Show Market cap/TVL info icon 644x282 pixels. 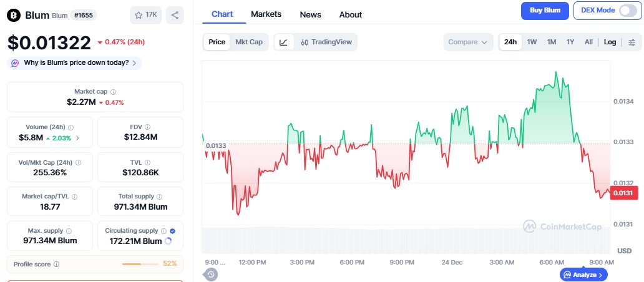pyautogui.click(x=74, y=197)
